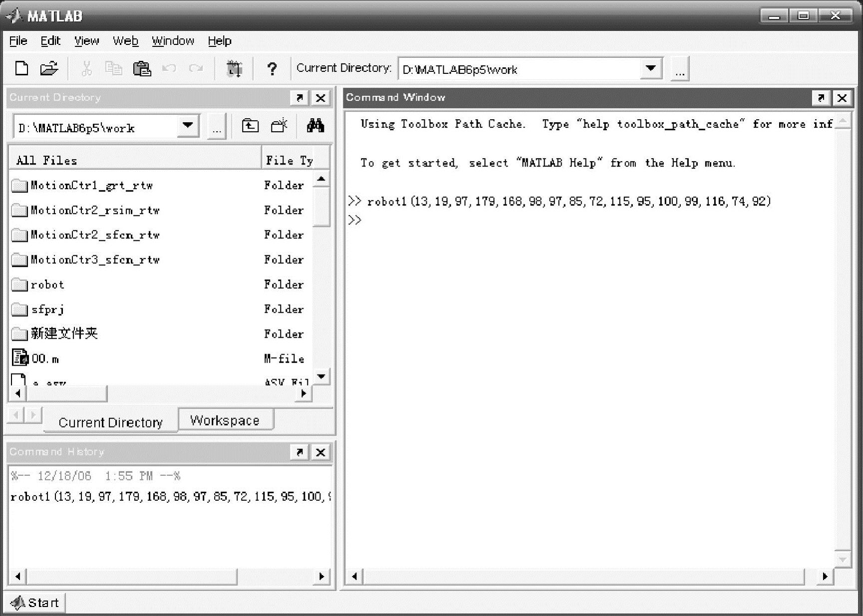The height and width of the screenshot is (616, 863).
Task: Browse for folder using toolbar ellipsis button
Action: pos(680,69)
